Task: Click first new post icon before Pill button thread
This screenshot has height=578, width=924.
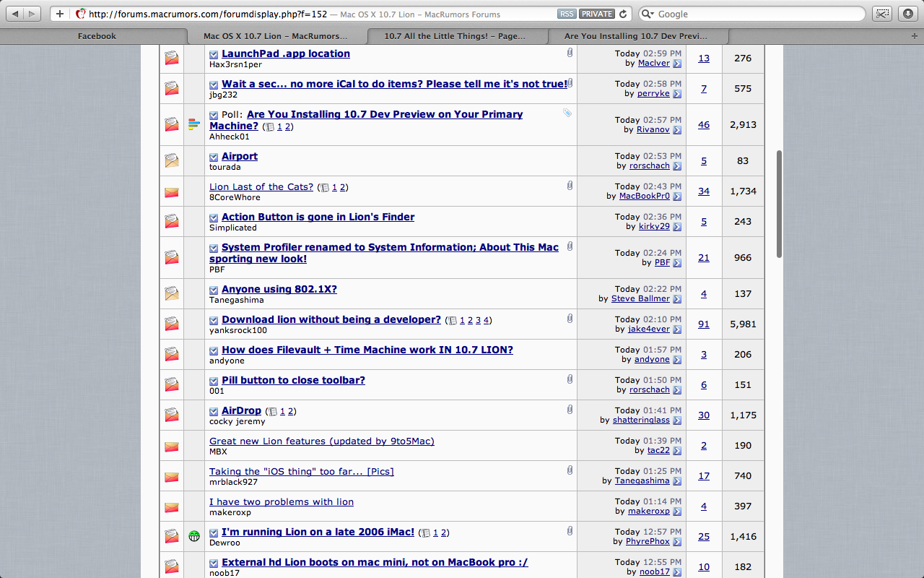Action: coord(214,381)
